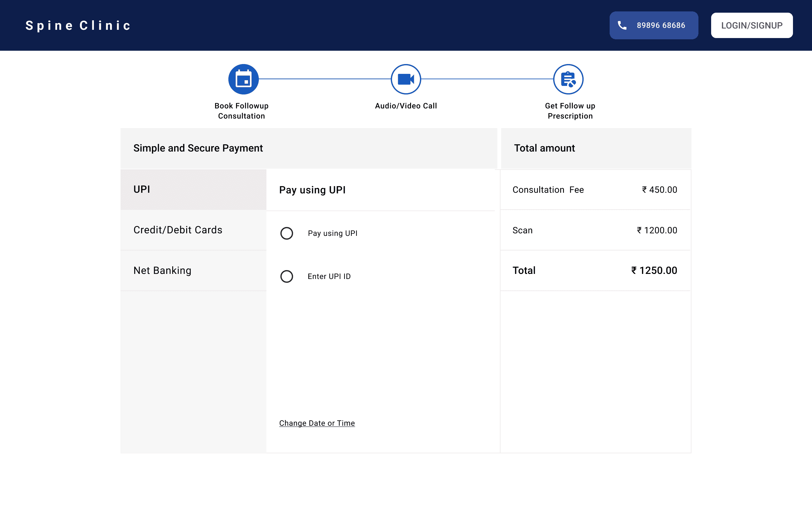Screen dimensions: 812x518
Task: Follow the Change Date or Time link
Action: (317, 423)
